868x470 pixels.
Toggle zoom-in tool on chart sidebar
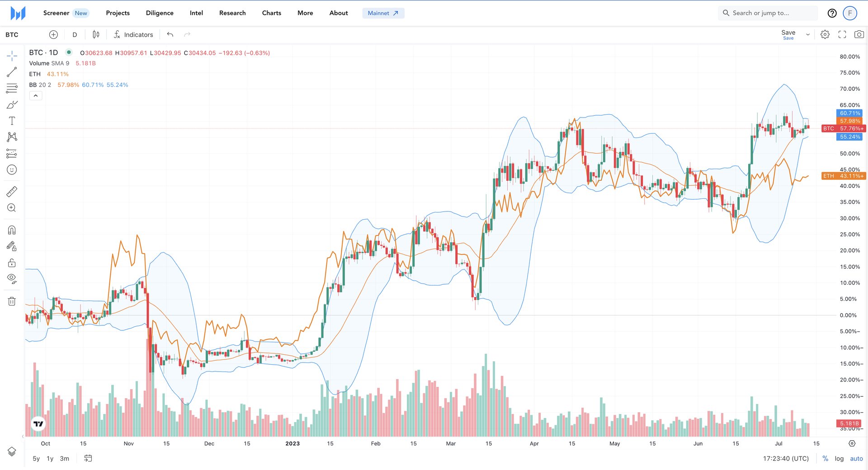tap(12, 208)
